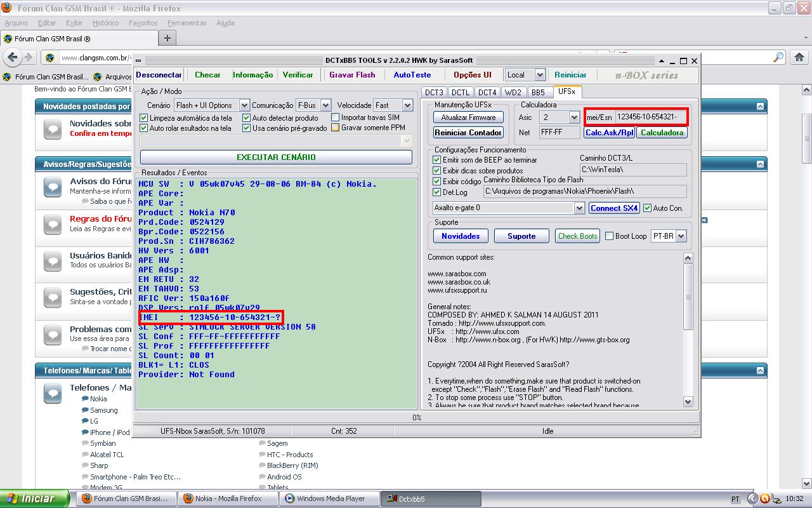The height and width of the screenshot is (508, 812).
Task: Open the Cenário Flash + UI Options dropdown
Action: point(244,105)
